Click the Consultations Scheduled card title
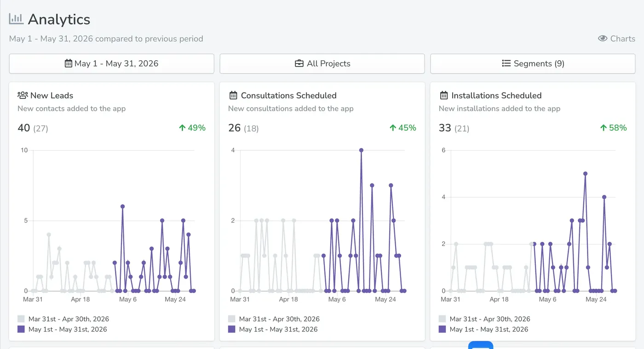Screen dimensions: 644x349 point(289,95)
